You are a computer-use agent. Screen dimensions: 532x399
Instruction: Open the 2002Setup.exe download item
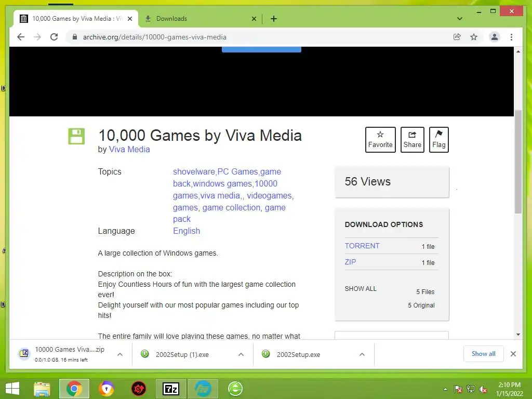(x=298, y=354)
